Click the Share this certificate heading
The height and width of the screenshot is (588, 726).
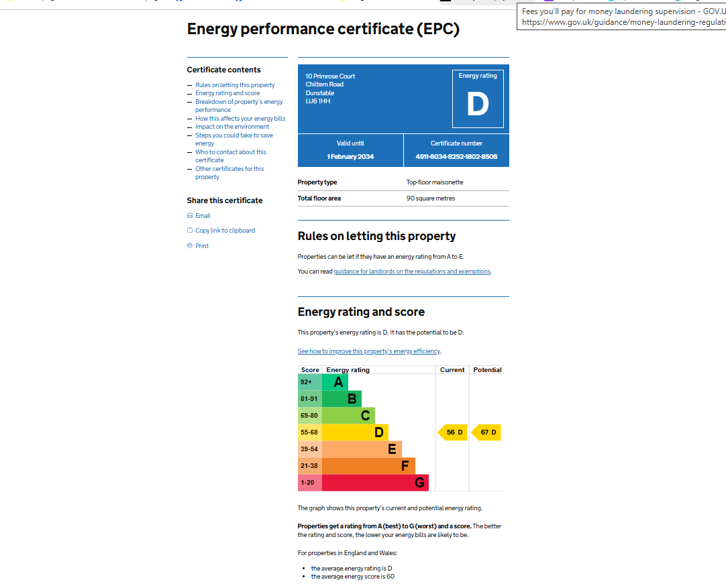225,200
